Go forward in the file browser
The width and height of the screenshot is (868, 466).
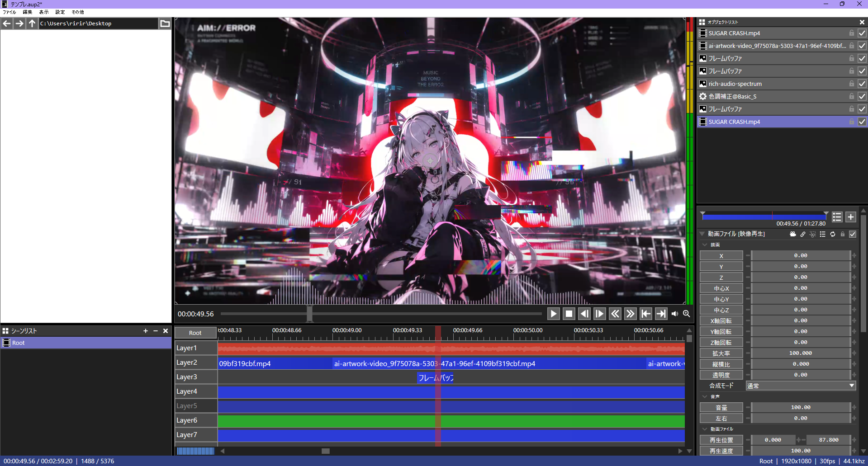point(19,24)
